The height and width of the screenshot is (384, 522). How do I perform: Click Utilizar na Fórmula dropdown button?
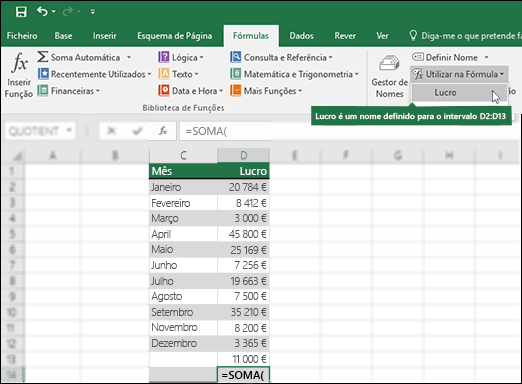(459, 74)
